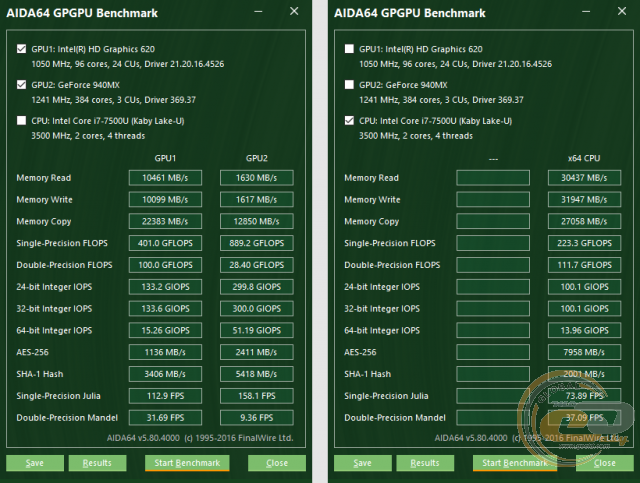Click Save button in right window
The height and width of the screenshot is (483, 640).
click(363, 463)
